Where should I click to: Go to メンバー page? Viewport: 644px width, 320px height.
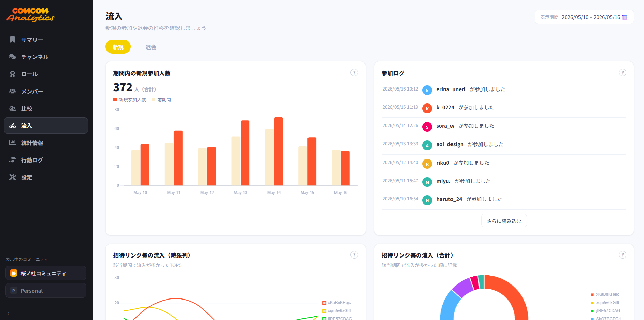point(46,91)
